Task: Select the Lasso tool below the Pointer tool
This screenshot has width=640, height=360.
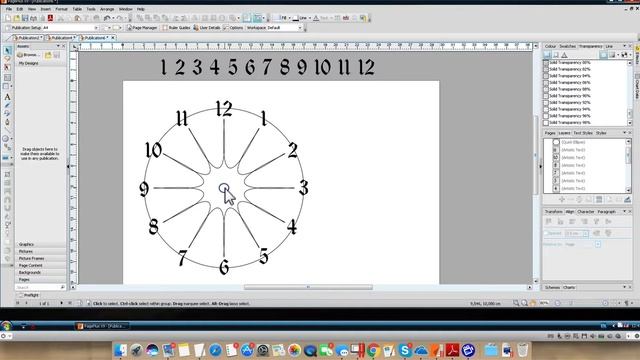Action: point(7,59)
